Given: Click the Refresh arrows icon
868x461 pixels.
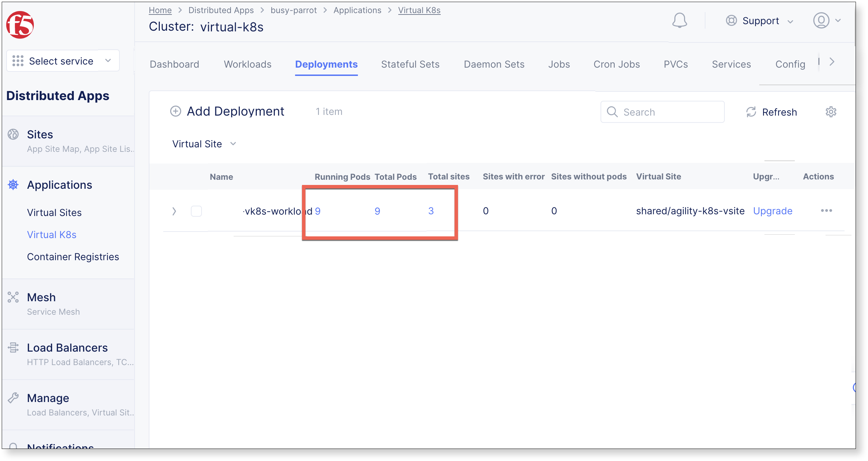Looking at the screenshot, I should (751, 112).
